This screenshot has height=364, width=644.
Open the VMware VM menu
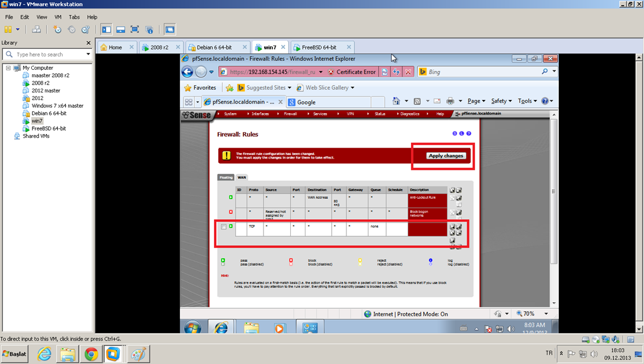58,17
